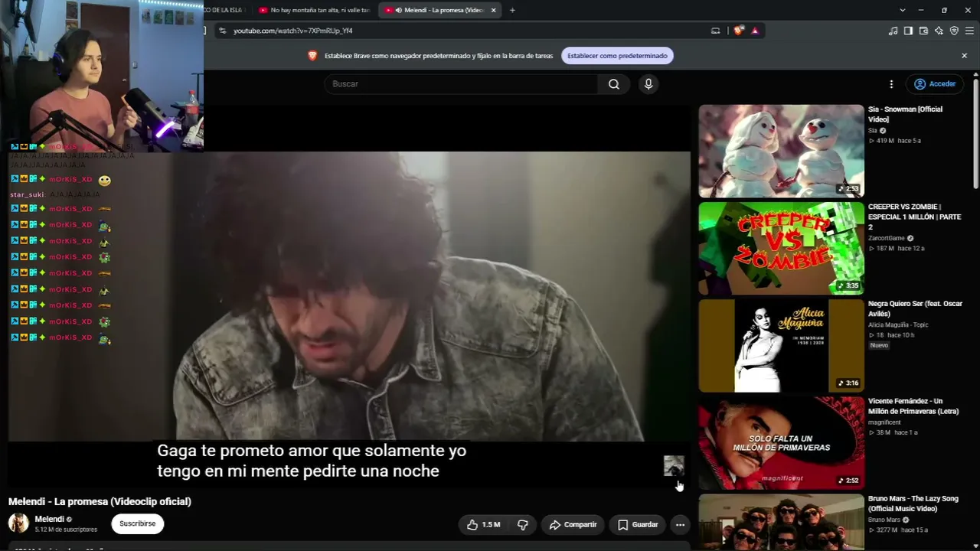Open Brave VPN shield icon
Screen dimensions: 980x551
(x=954, y=31)
